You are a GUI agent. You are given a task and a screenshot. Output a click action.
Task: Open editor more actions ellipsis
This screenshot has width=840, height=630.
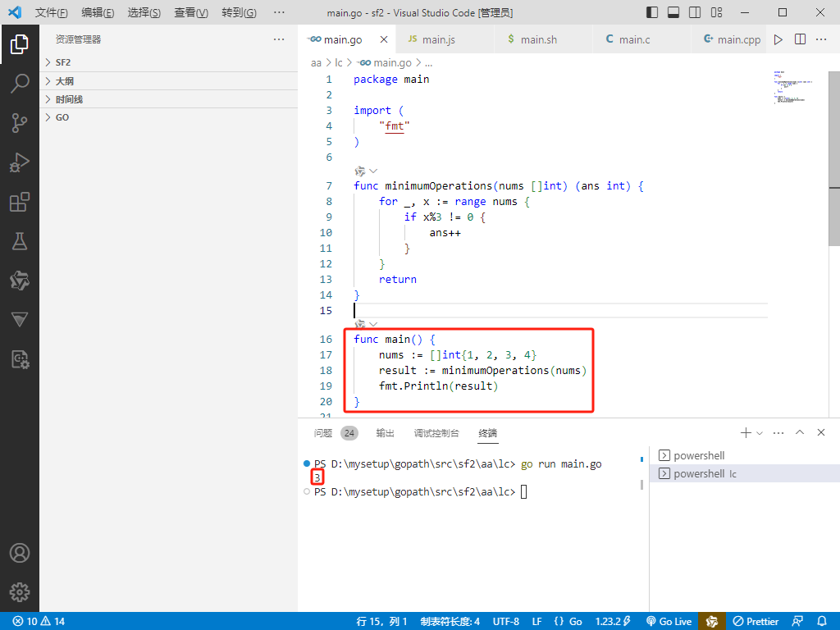(x=820, y=39)
